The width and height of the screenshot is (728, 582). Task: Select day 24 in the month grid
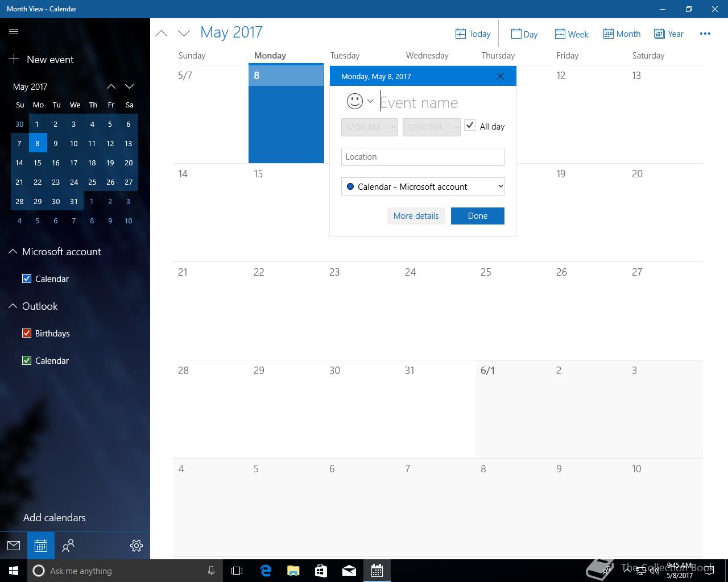click(437, 311)
